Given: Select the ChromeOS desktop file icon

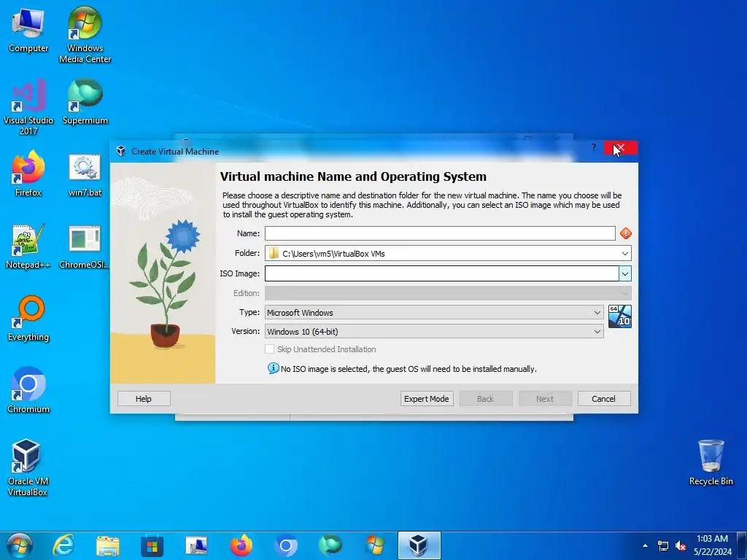Looking at the screenshot, I should [x=85, y=246].
